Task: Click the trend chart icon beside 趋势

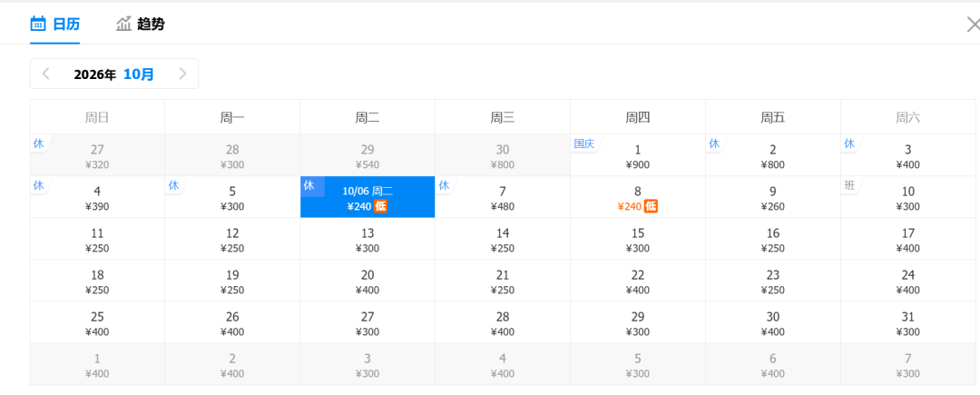Action: coord(123,25)
